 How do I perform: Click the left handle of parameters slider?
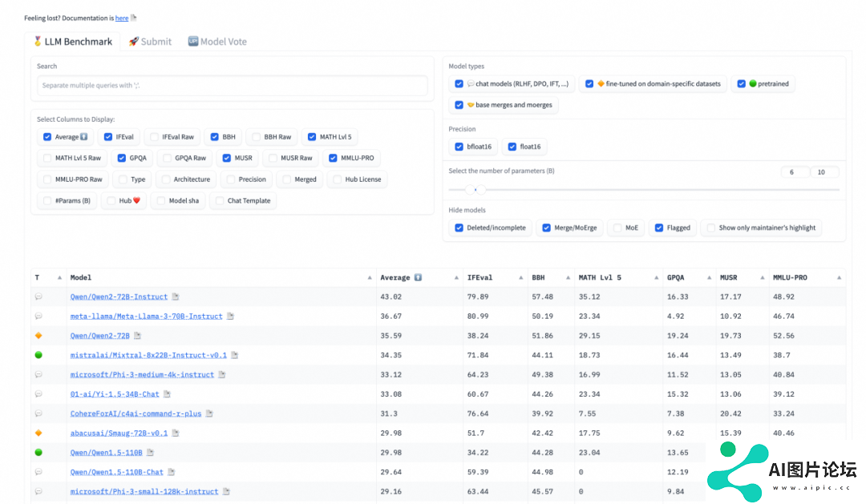pyautogui.click(x=470, y=190)
